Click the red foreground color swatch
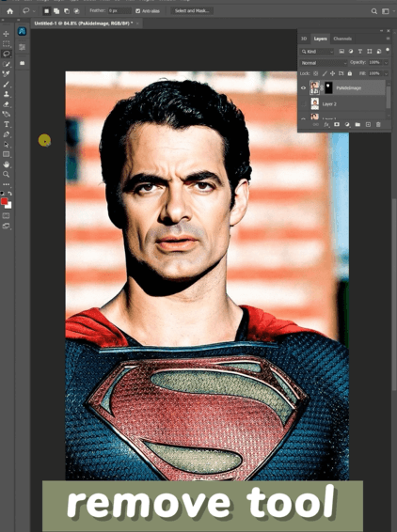The height and width of the screenshot is (532, 397). pyautogui.click(x=4, y=201)
